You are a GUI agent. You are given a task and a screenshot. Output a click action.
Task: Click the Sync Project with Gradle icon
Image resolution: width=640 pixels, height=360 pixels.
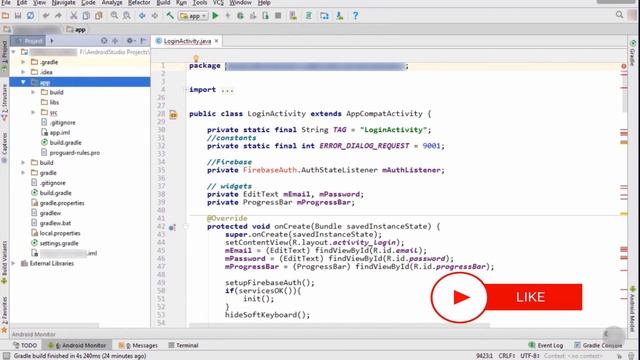[x=309, y=16]
